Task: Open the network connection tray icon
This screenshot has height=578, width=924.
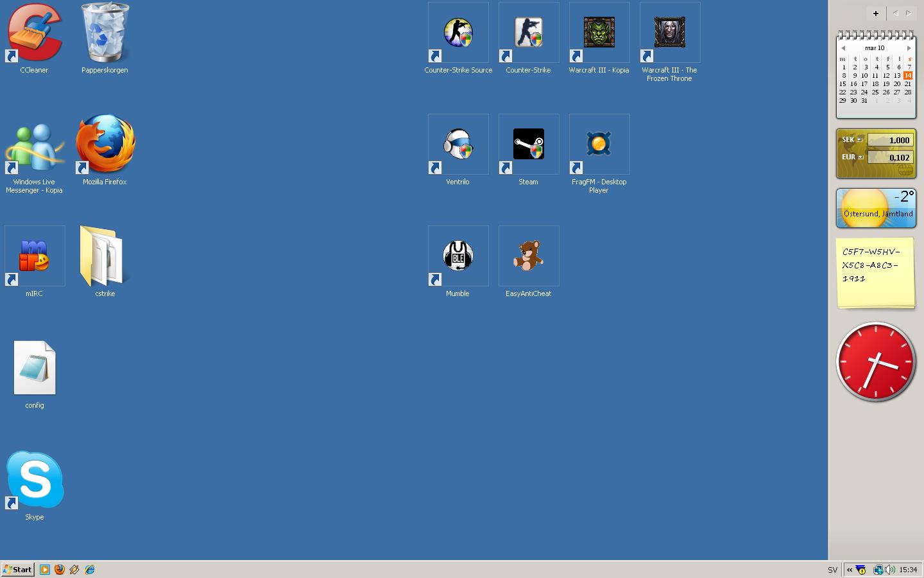Action: [x=878, y=570]
